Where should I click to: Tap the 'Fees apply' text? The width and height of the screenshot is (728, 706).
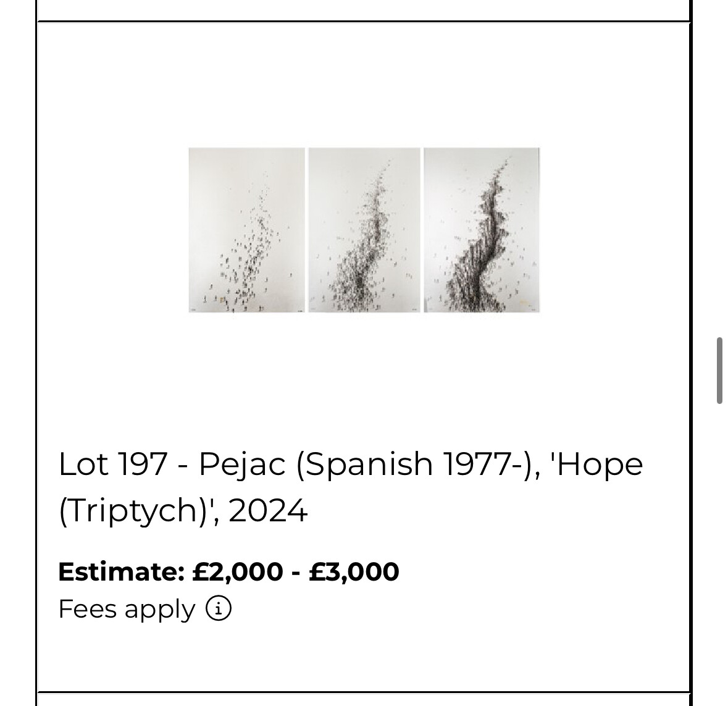point(127,609)
